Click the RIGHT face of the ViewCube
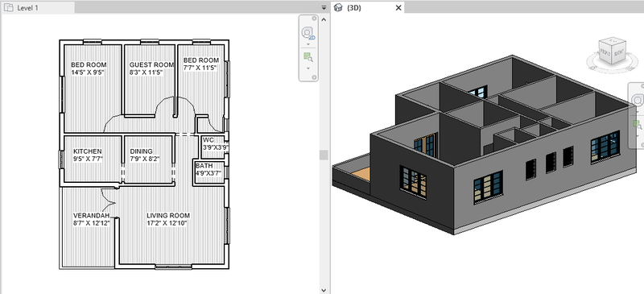Screen dimensions: 644x294 click(x=618, y=53)
